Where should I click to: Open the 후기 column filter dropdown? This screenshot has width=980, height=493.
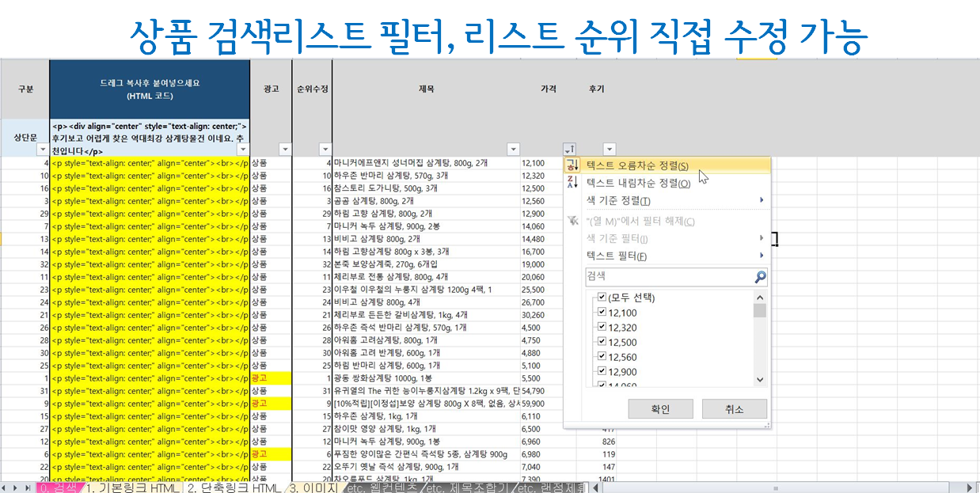pos(609,149)
